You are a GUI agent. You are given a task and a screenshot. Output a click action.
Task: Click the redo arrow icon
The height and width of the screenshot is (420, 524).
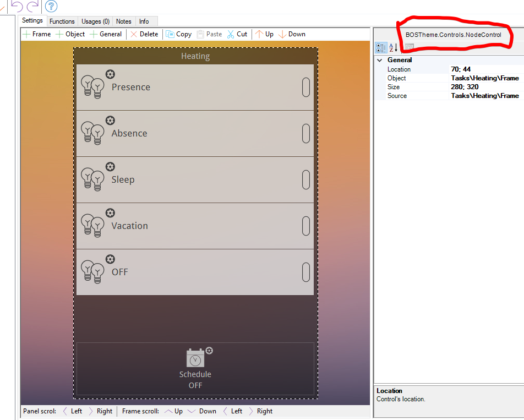tap(33, 7)
